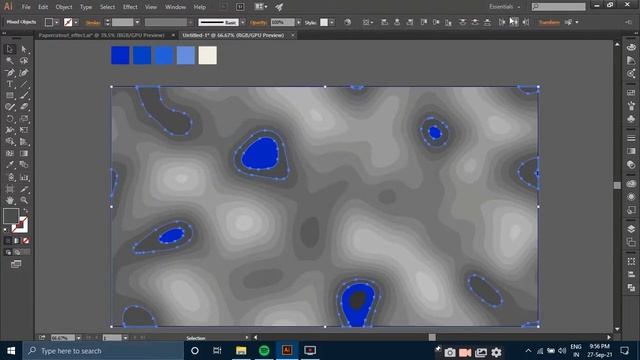
Task: Select the Hand tool
Action: [10, 200]
